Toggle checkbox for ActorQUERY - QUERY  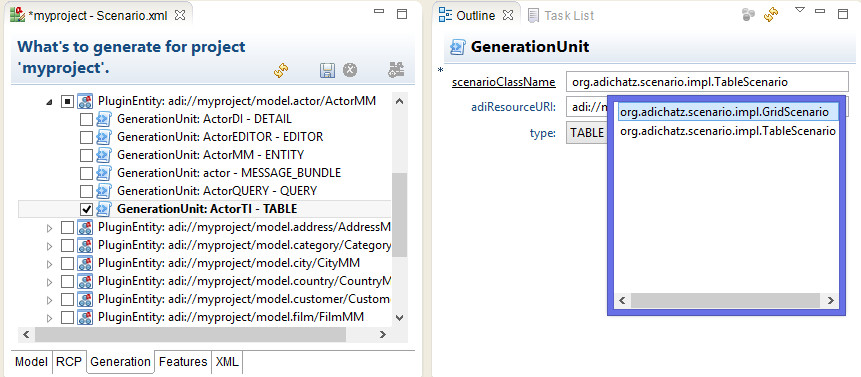coord(86,191)
